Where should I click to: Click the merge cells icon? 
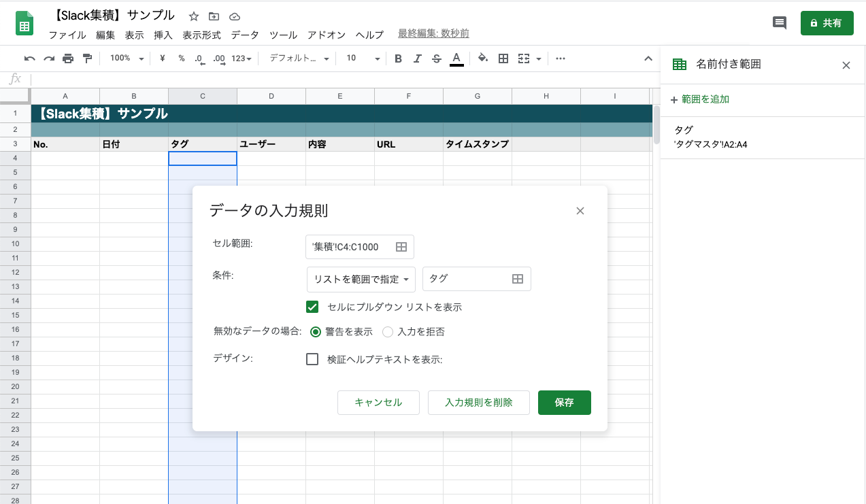coord(524,58)
